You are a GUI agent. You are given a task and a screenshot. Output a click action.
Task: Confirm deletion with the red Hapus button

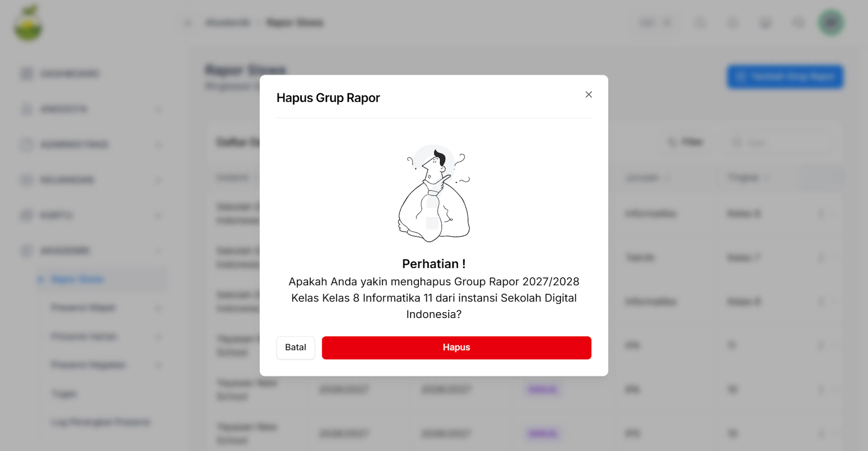[456, 348]
